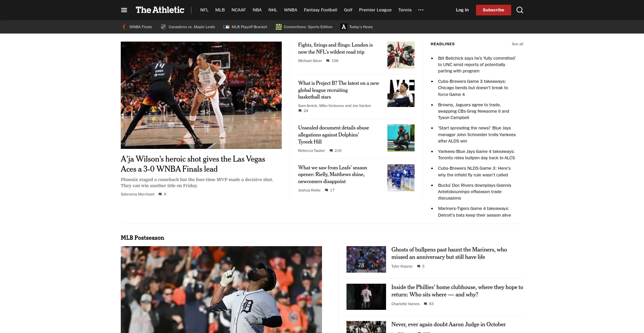Go to the Premier League menu item
644x333 pixels.
375,10
